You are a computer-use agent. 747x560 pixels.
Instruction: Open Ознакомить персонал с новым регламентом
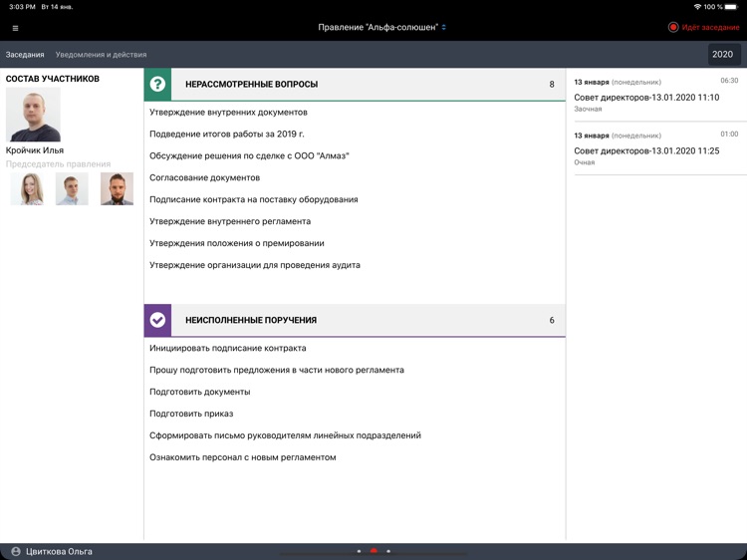pyautogui.click(x=243, y=457)
